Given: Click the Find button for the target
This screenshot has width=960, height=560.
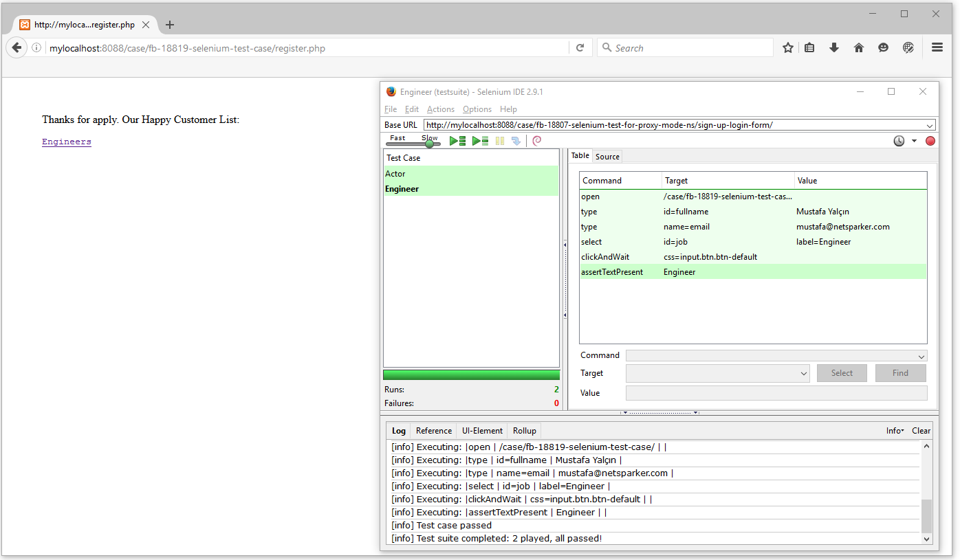Looking at the screenshot, I should point(900,372).
